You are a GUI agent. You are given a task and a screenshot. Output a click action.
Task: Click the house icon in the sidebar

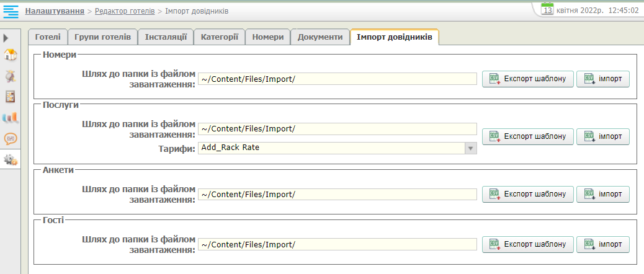pyautogui.click(x=10, y=55)
